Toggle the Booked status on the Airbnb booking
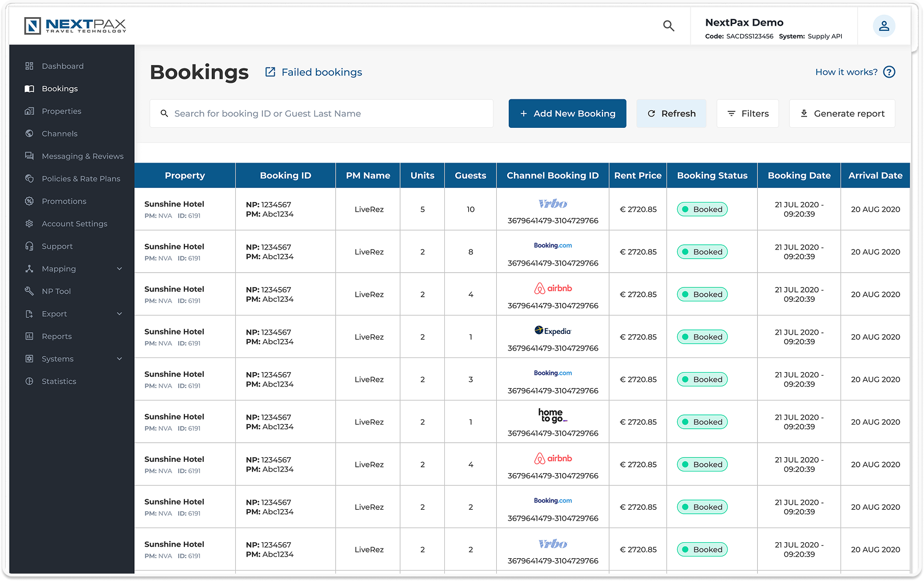Viewport: 924px width, 581px height. [702, 294]
